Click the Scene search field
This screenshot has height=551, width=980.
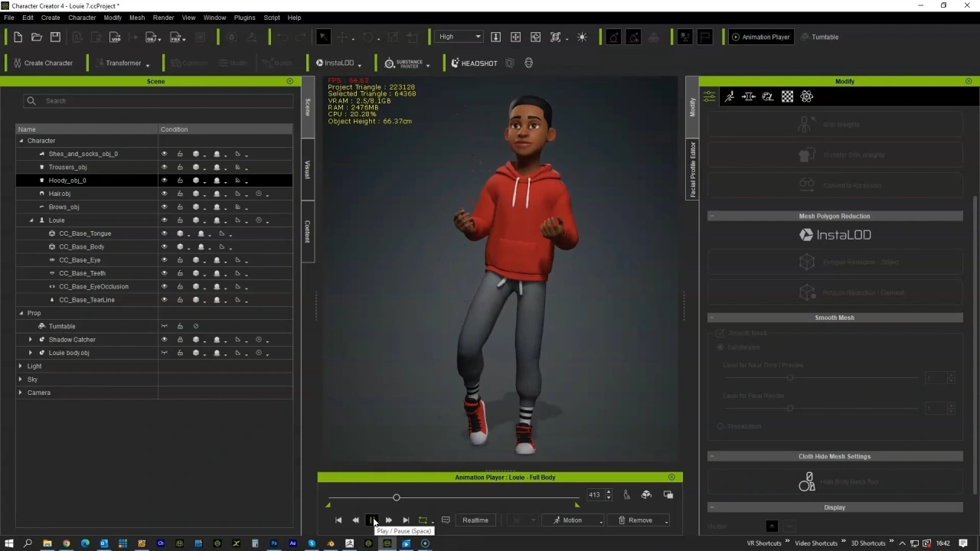tap(158, 101)
